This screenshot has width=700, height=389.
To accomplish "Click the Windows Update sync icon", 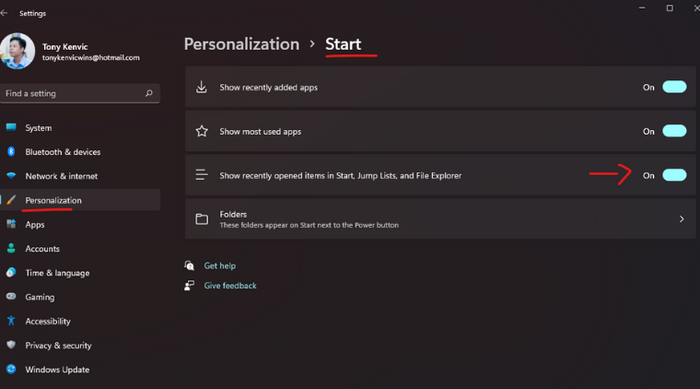I will click(11, 369).
